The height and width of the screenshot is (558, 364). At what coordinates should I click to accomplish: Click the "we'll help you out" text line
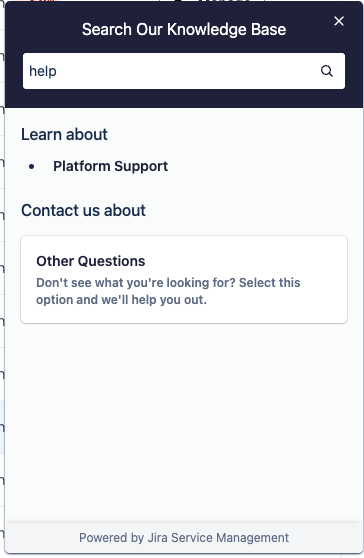coord(121,300)
